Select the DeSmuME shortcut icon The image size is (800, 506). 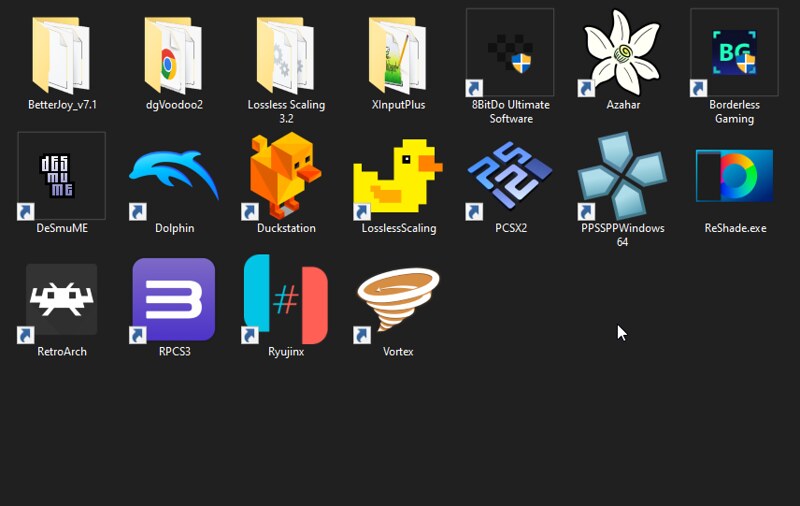pos(61,176)
